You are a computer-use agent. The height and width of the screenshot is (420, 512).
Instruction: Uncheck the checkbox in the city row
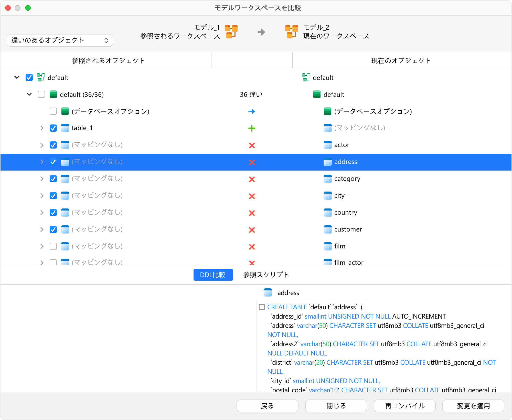pyautogui.click(x=53, y=196)
